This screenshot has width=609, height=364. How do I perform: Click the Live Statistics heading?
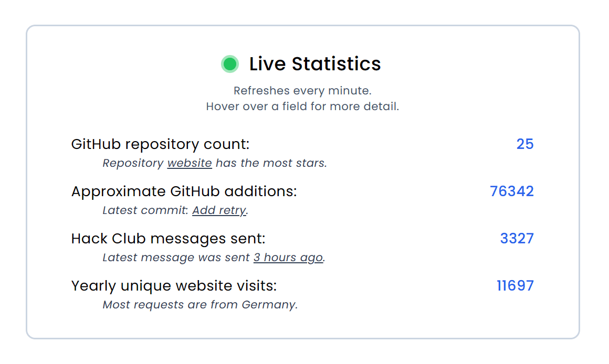[314, 64]
